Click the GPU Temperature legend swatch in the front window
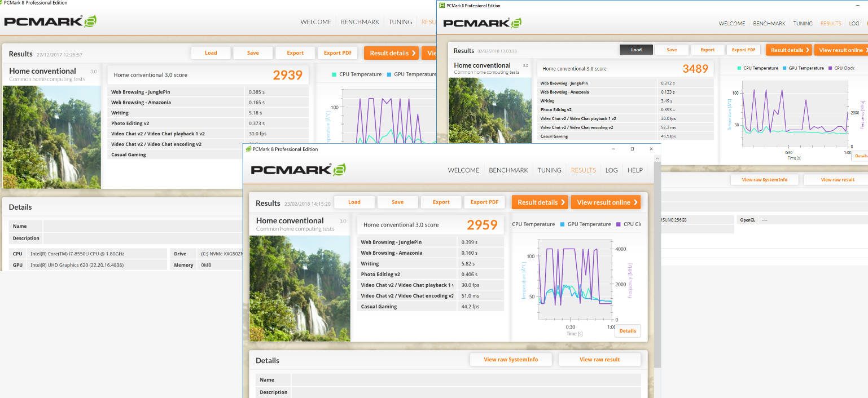Image resolution: width=868 pixels, height=398 pixels. coord(563,224)
